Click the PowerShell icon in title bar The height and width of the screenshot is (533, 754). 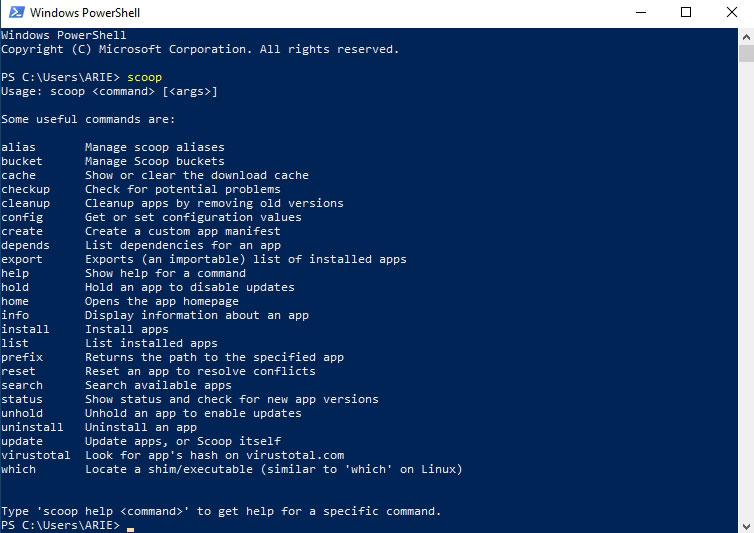16,13
